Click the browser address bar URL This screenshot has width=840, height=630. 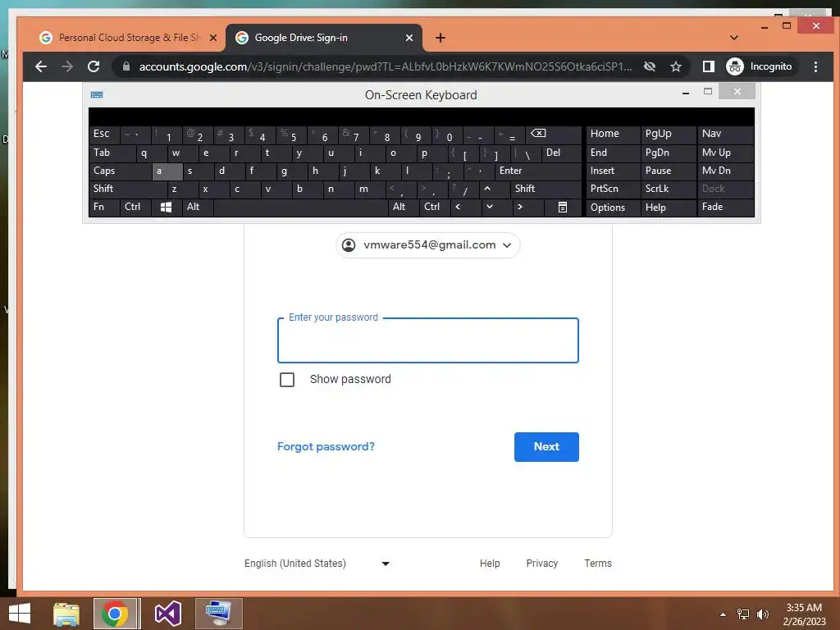tap(385, 66)
